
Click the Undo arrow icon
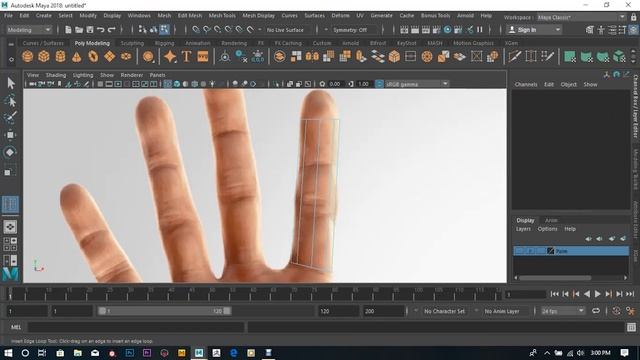tap(100, 29)
